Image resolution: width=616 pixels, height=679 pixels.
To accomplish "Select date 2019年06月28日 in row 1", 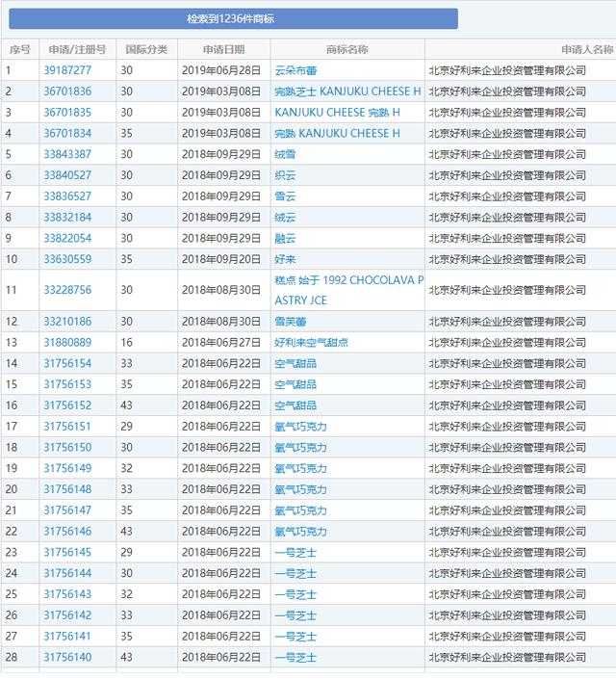I will (221, 70).
